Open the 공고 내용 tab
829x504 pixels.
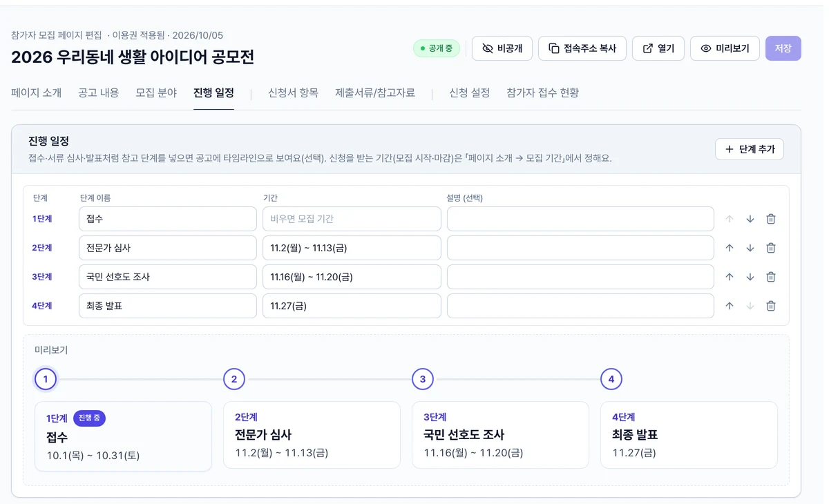point(98,93)
